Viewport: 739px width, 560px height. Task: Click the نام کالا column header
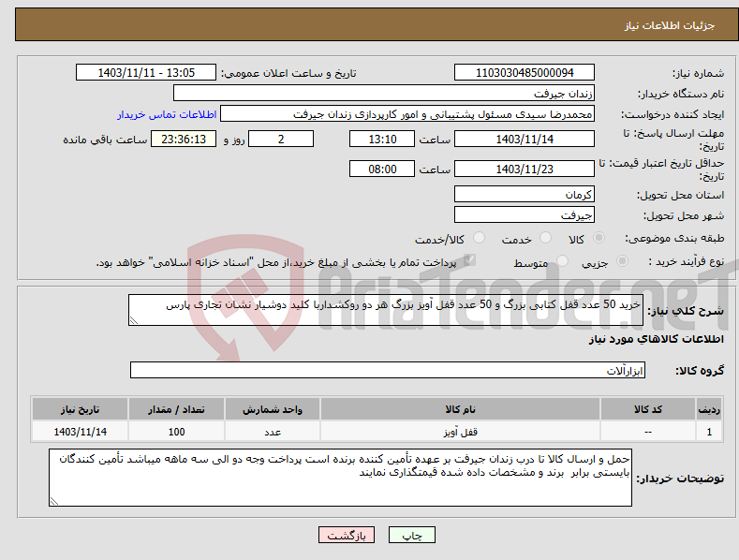tap(461, 409)
